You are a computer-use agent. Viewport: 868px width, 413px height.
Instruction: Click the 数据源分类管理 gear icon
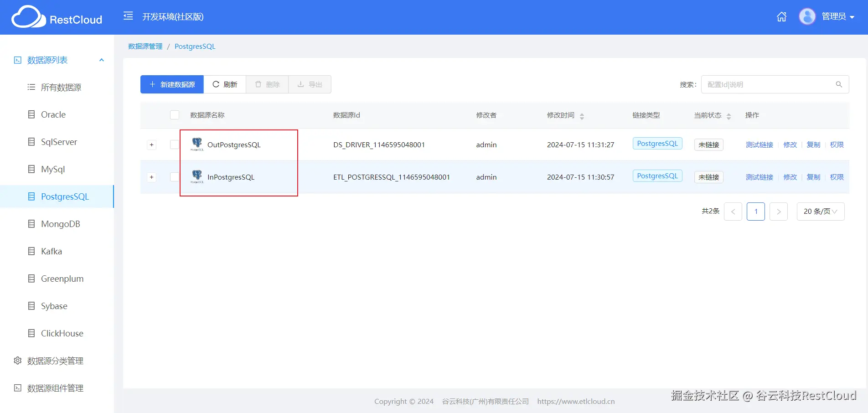click(18, 361)
